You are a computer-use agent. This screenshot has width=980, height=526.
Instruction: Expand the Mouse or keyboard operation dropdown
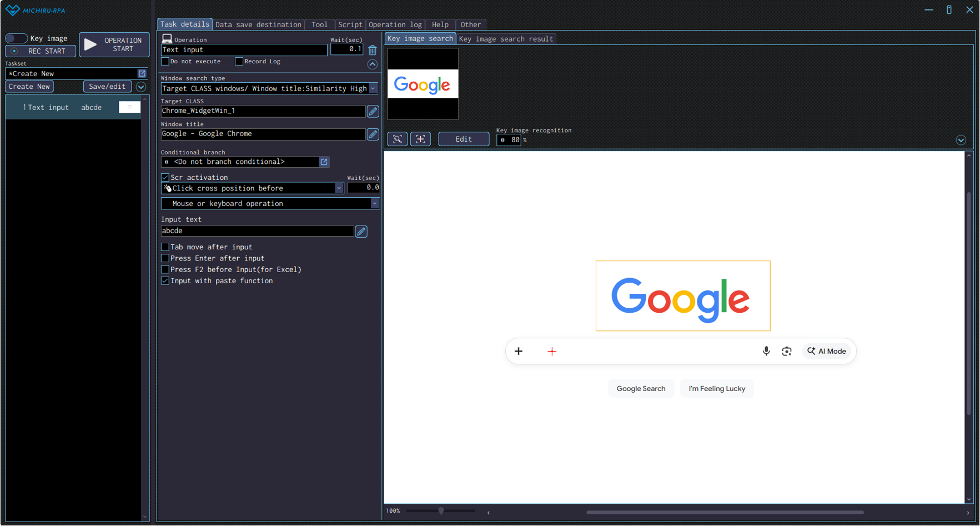coord(375,204)
